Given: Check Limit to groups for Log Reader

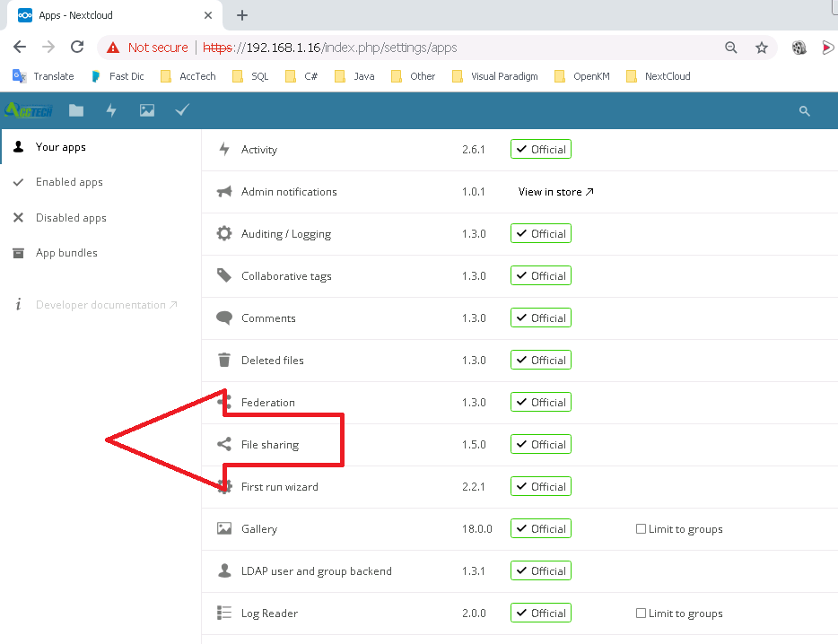Looking at the screenshot, I should point(641,613).
